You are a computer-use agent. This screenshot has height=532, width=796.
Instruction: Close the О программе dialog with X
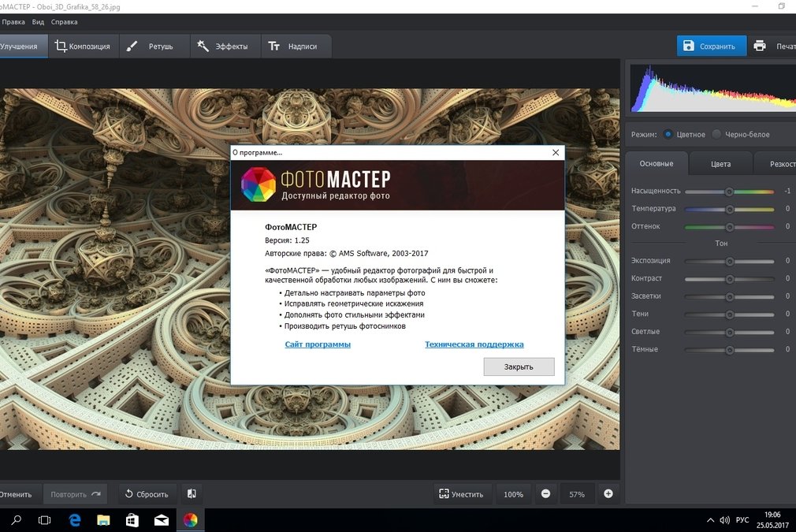(556, 152)
